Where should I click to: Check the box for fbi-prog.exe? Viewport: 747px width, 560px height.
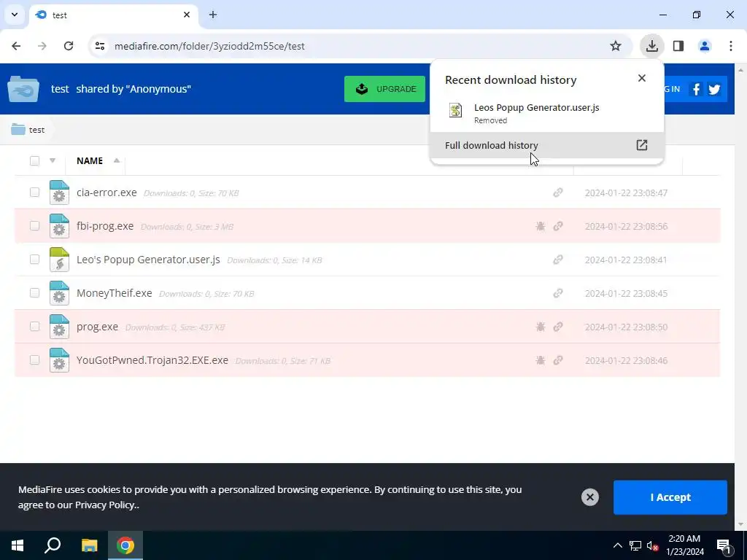(34, 226)
